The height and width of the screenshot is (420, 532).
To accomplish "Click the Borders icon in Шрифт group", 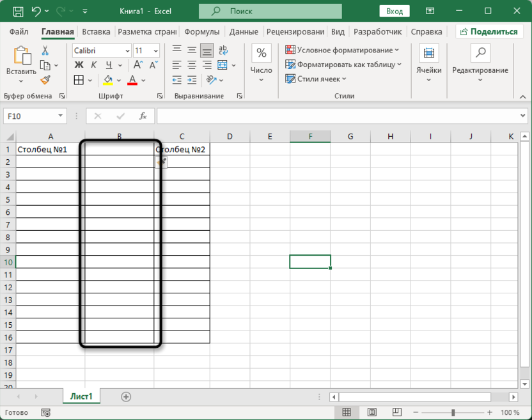I will (x=79, y=80).
